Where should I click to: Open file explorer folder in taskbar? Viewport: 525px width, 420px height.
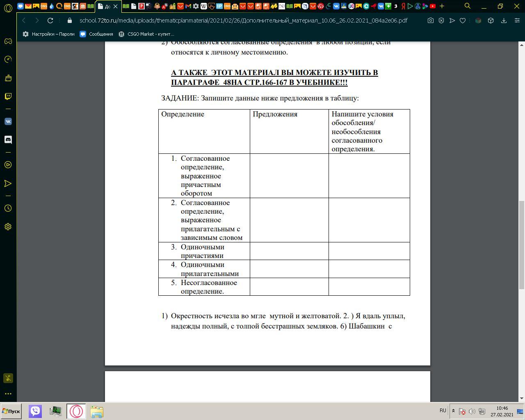[96, 411]
